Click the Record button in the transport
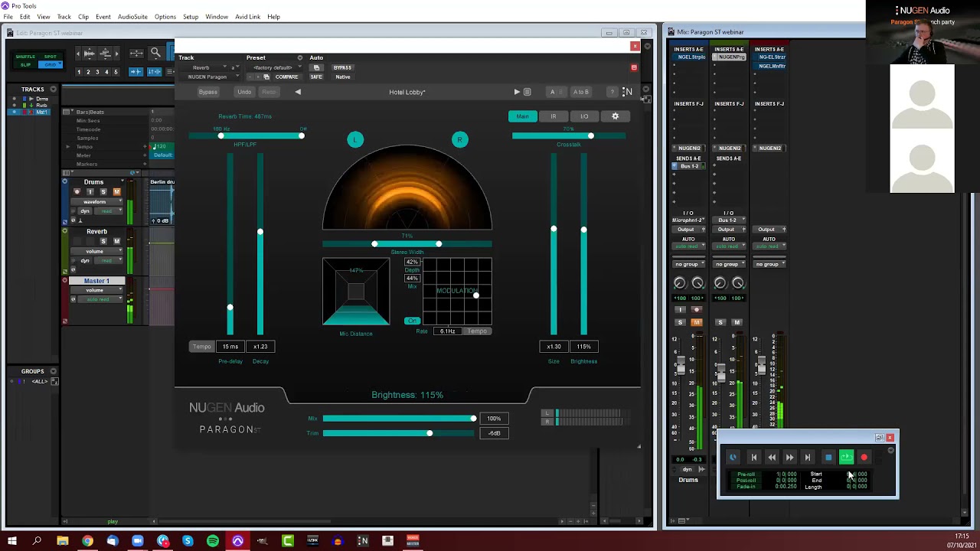Image resolution: width=980 pixels, height=551 pixels. (x=864, y=458)
